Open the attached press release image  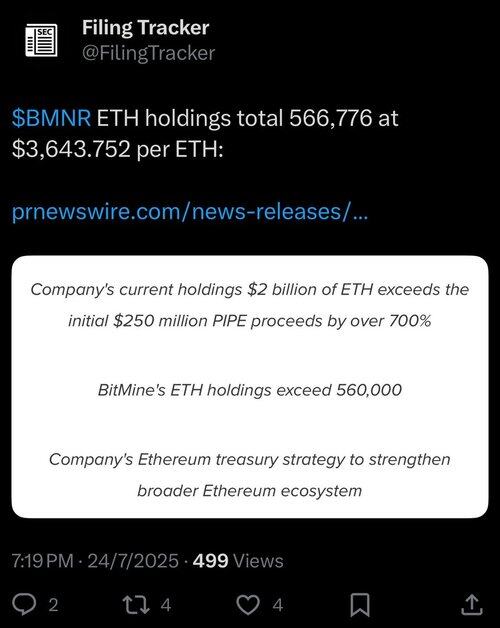(250, 386)
